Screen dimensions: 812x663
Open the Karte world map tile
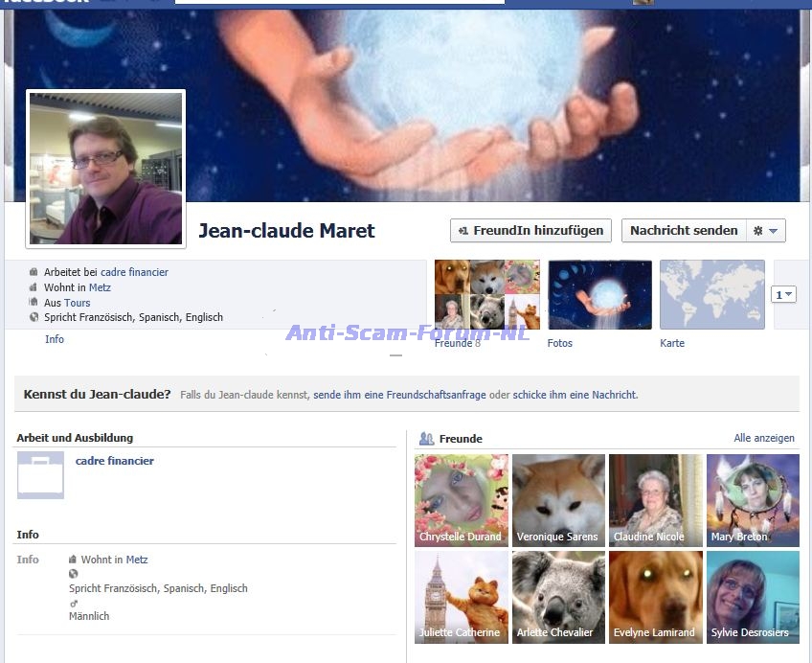[x=712, y=294]
